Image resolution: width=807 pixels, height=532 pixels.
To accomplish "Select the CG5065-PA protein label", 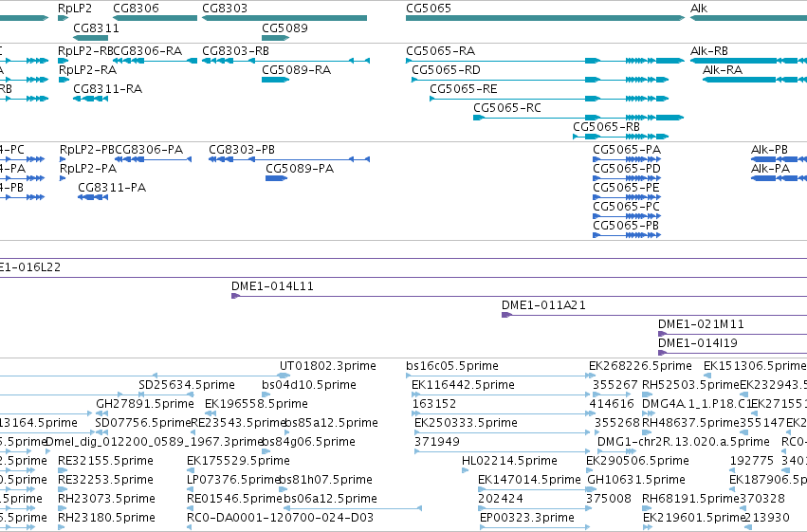I will coord(627,150).
